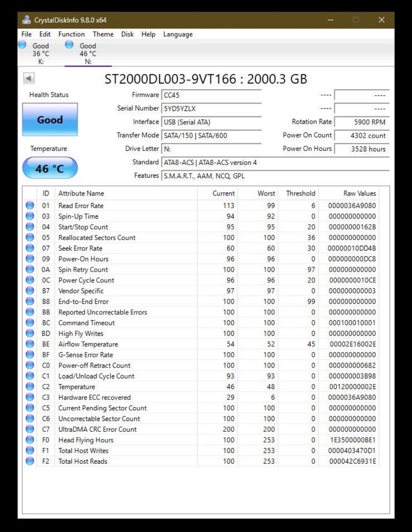Open the Theme menu
The height and width of the screenshot is (532, 412).
(103, 34)
